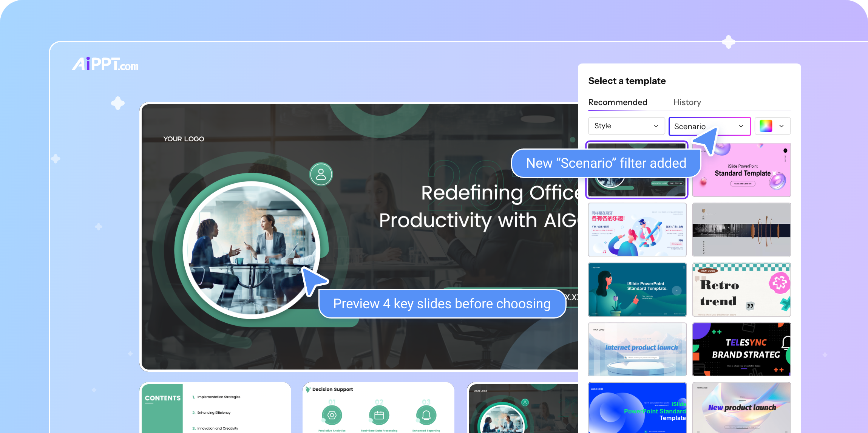This screenshot has width=868, height=433.
Task: Open the Style dropdown
Action: [x=626, y=126]
